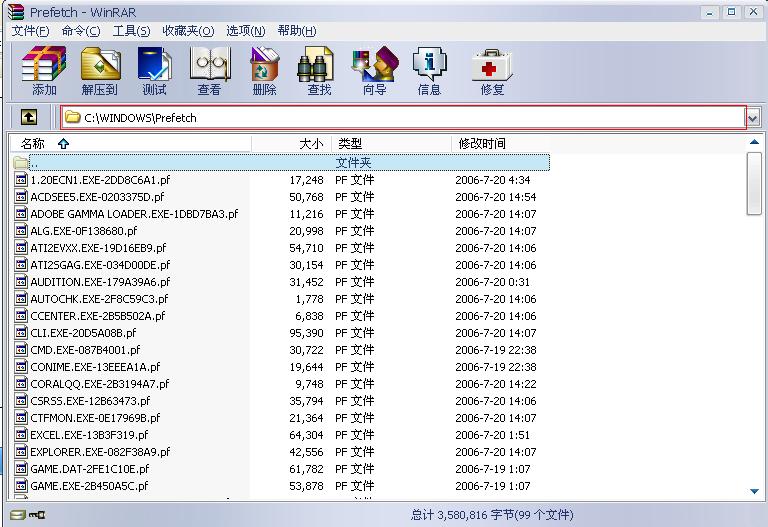Select ATI2SGAG.EXE-034D00DE.pf file
The height and width of the screenshot is (527, 768).
(100, 265)
